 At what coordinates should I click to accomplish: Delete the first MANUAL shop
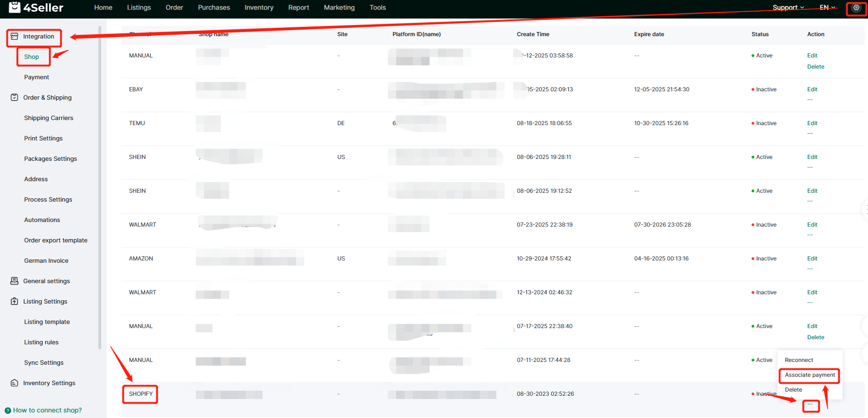[815, 67]
